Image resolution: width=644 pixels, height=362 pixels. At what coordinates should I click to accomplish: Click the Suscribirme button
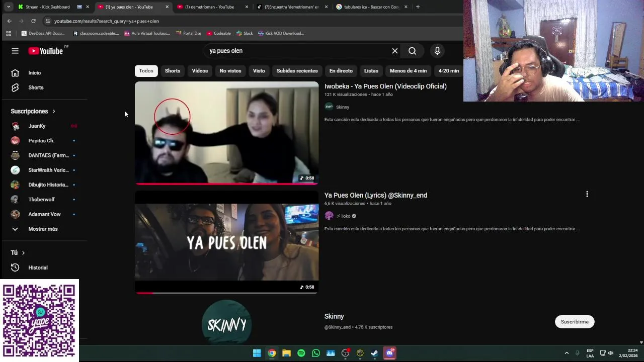tap(575, 322)
